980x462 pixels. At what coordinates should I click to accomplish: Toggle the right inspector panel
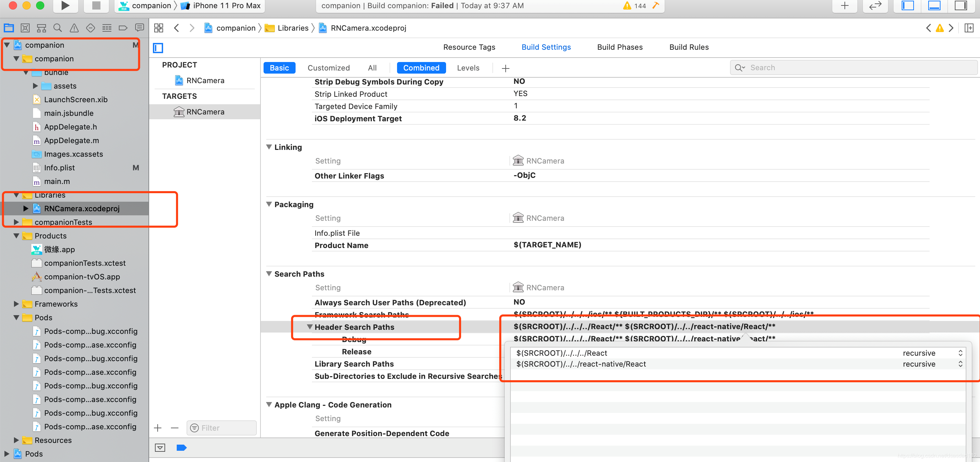[x=961, y=5]
